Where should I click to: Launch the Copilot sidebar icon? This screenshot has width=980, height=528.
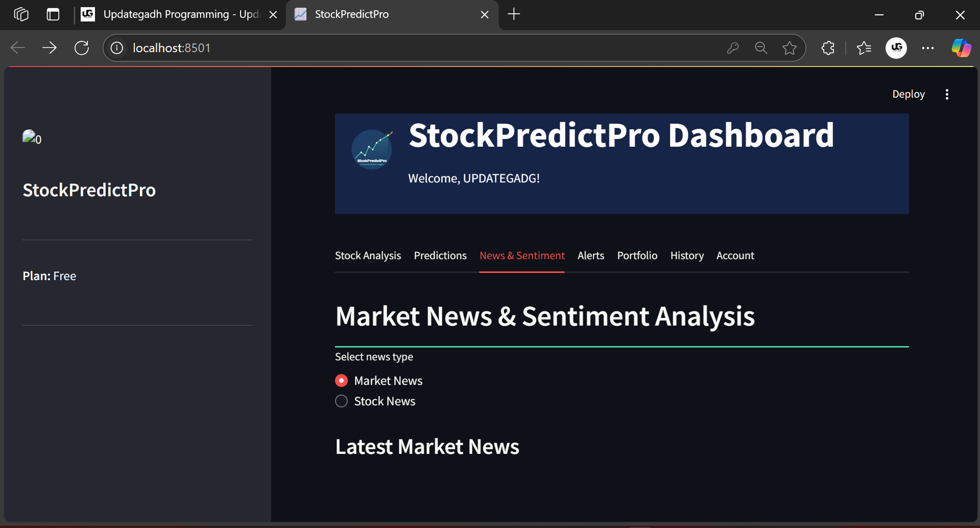(x=961, y=48)
